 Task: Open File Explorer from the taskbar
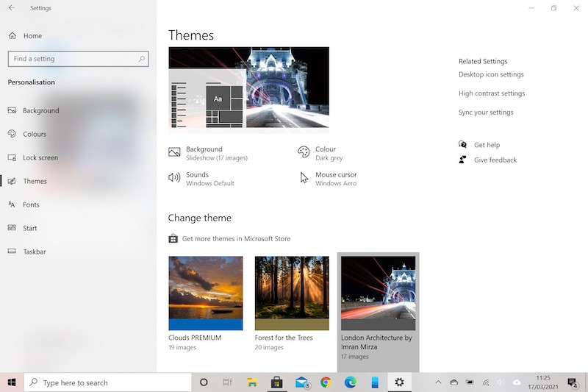coord(252,382)
